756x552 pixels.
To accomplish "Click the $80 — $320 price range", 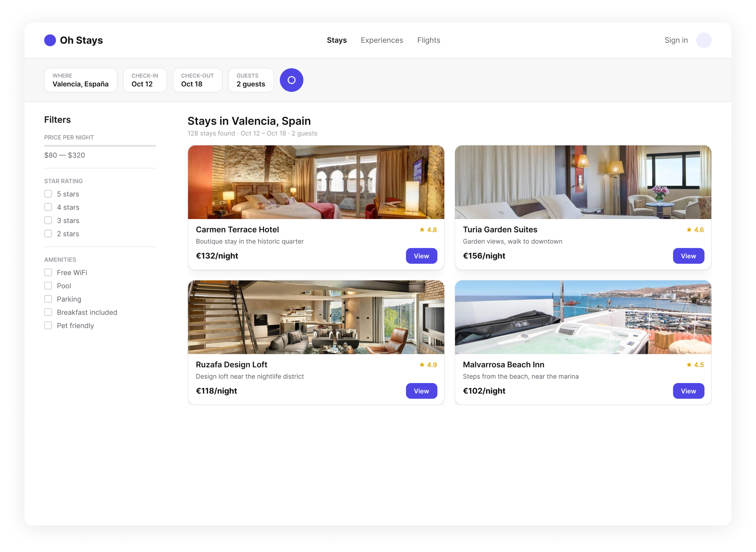I will point(65,155).
